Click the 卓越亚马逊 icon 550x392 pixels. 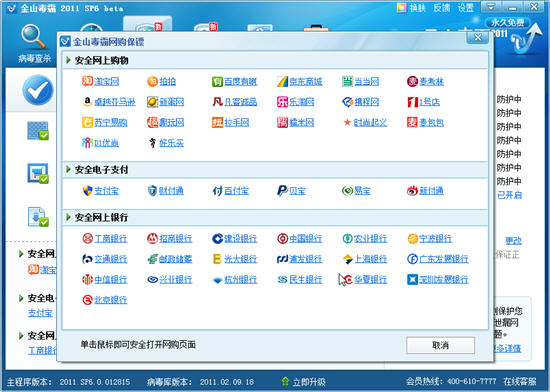(x=87, y=102)
